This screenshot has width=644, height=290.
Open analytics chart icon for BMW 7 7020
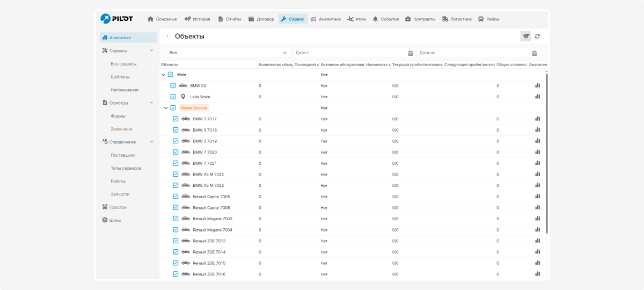pos(537,152)
